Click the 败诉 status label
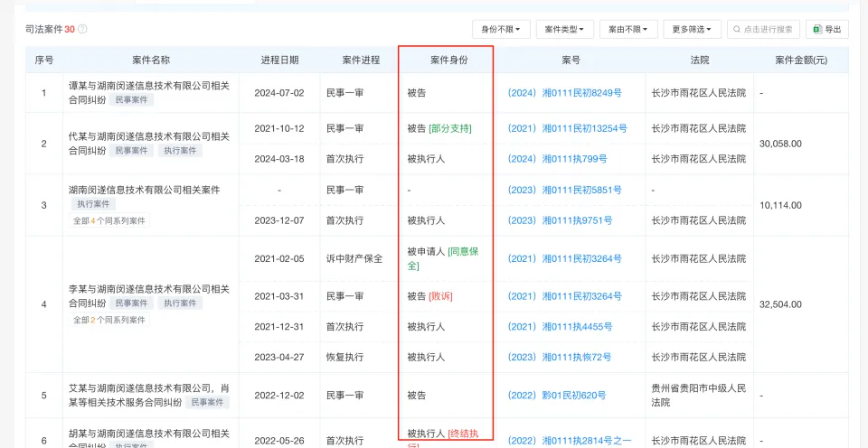This screenshot has height=448, width=868. coord(440,296)
